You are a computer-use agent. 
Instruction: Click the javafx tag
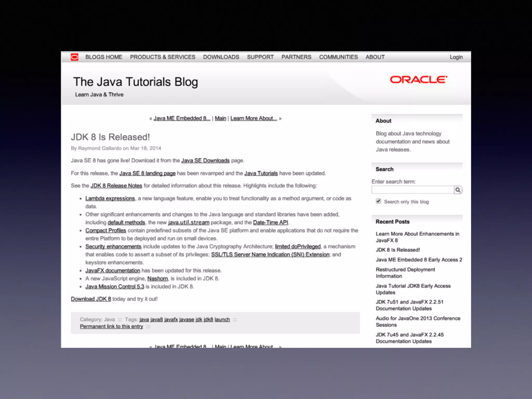(x=171, y=320)
